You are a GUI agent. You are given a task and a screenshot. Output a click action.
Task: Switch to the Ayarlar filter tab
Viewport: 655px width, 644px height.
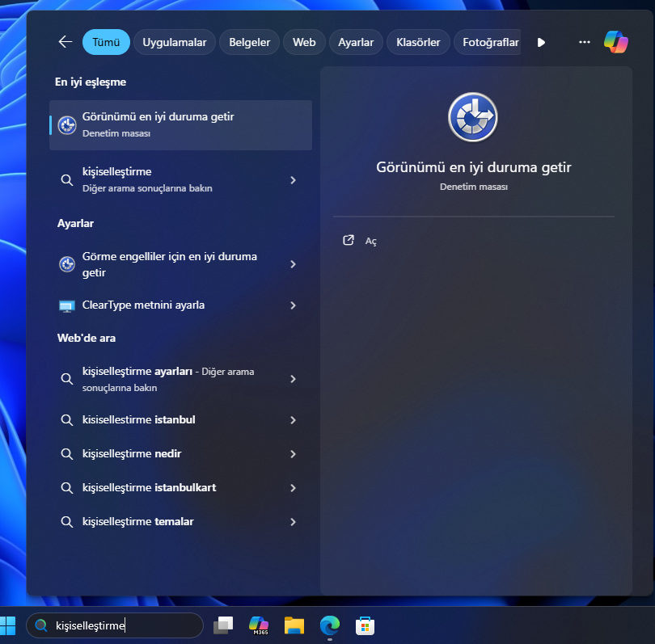tap(356, 42)
